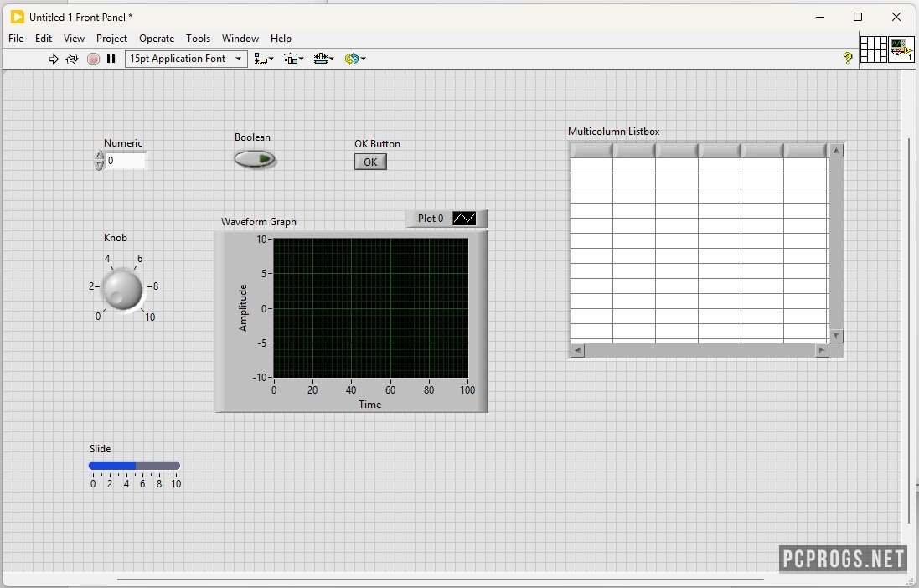Viewport: 919px width, 588px height.
Task: Click the Pause button in toolbar
Action: [x=111, y=59]
